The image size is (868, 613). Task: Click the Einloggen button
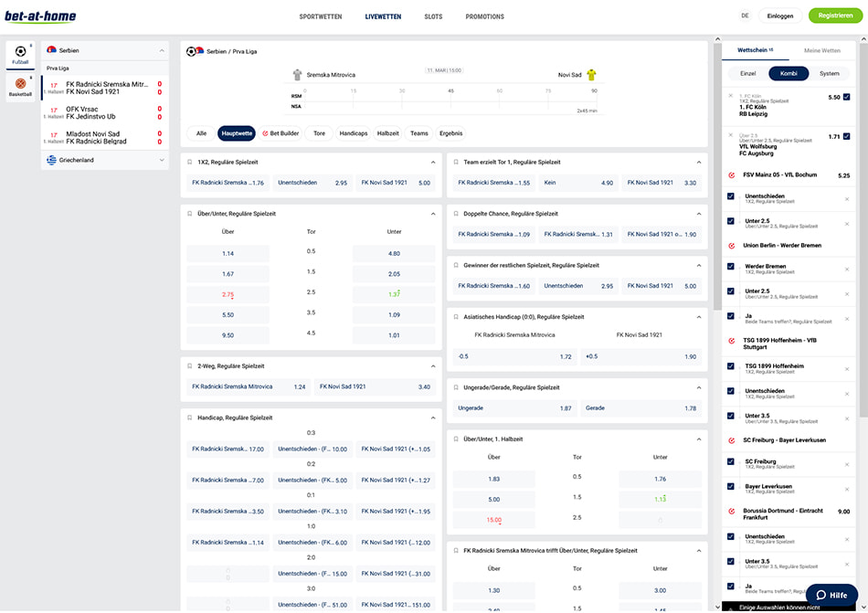point(780,16)
